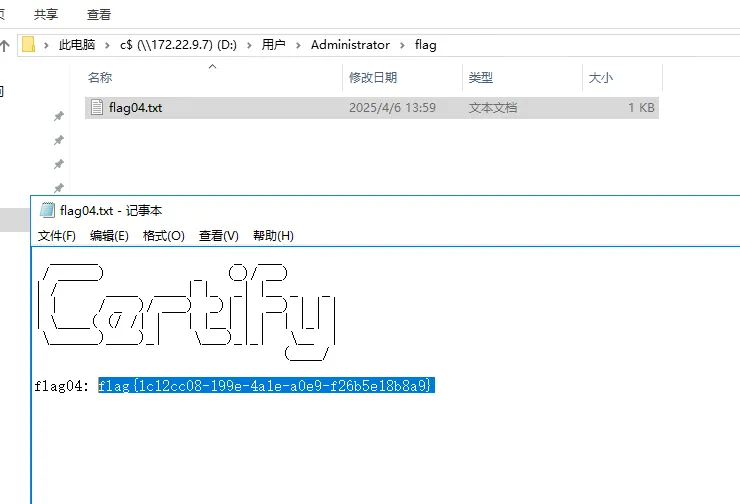
Task: Click the first pin icon in sidebar
Action: coord(59,116)
